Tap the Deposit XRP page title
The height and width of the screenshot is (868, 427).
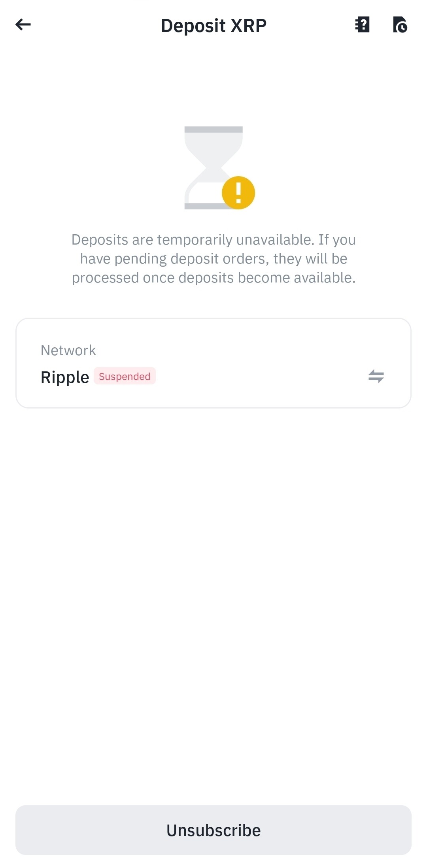[213, 26]
